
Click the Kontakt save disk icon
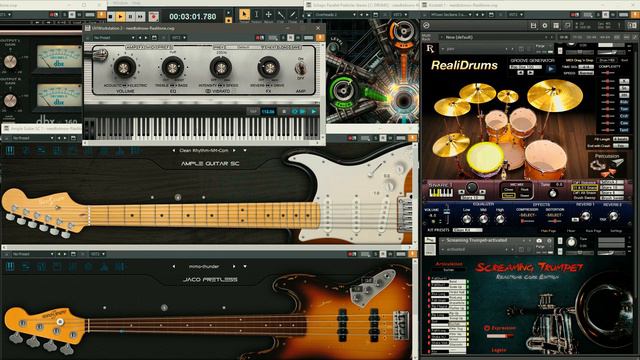533,26
